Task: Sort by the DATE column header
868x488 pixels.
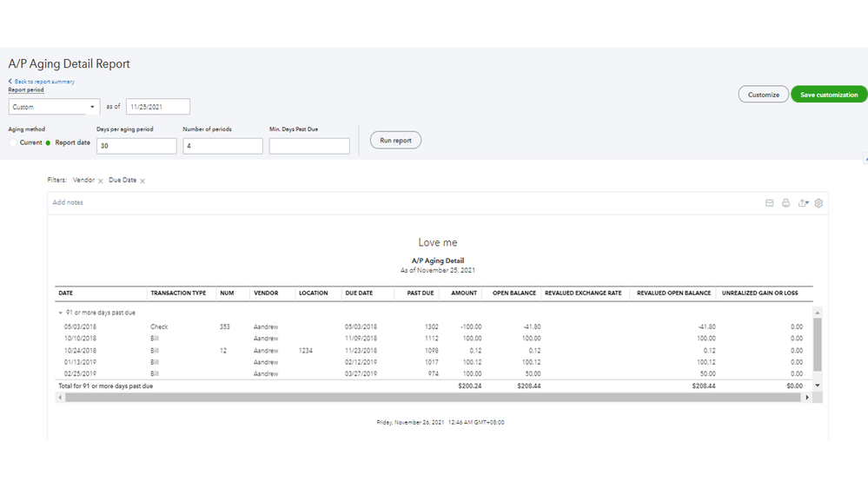Action: 65,293
